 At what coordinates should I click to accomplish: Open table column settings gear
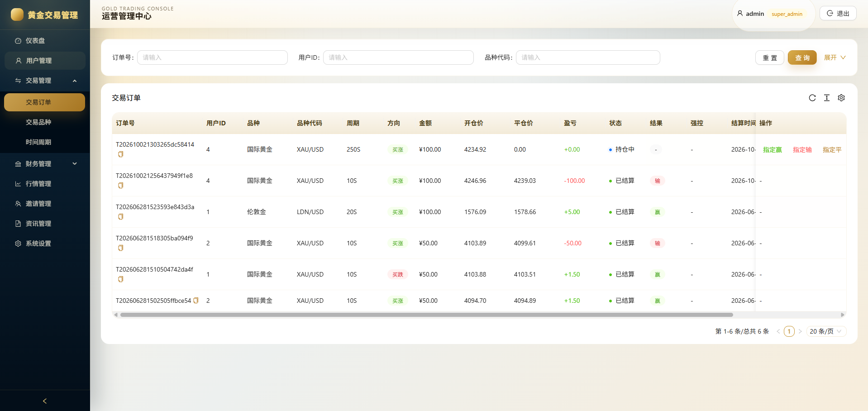point(841,98)
